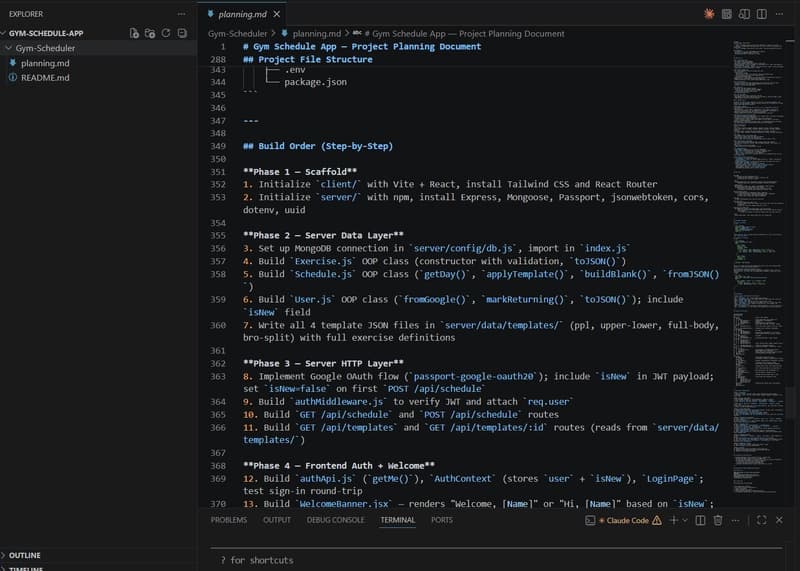Open editor More Actions ellipsis menu
The height and width of the screenshot is (571, 800).
point(779,14)
